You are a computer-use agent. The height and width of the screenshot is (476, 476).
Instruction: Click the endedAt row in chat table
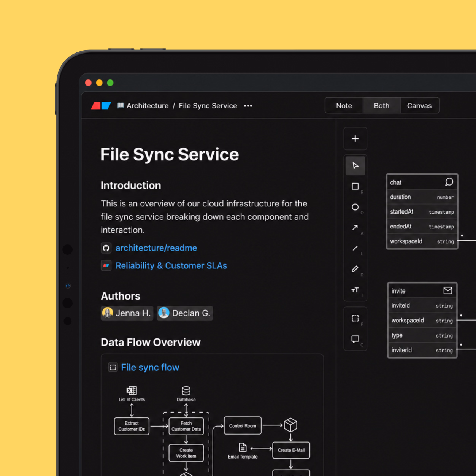coord(422,227)
